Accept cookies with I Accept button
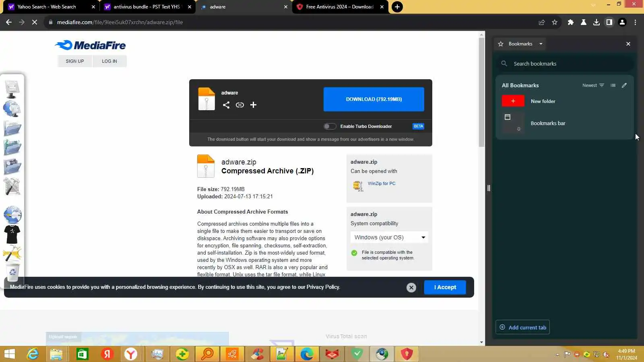 (445, 287)
